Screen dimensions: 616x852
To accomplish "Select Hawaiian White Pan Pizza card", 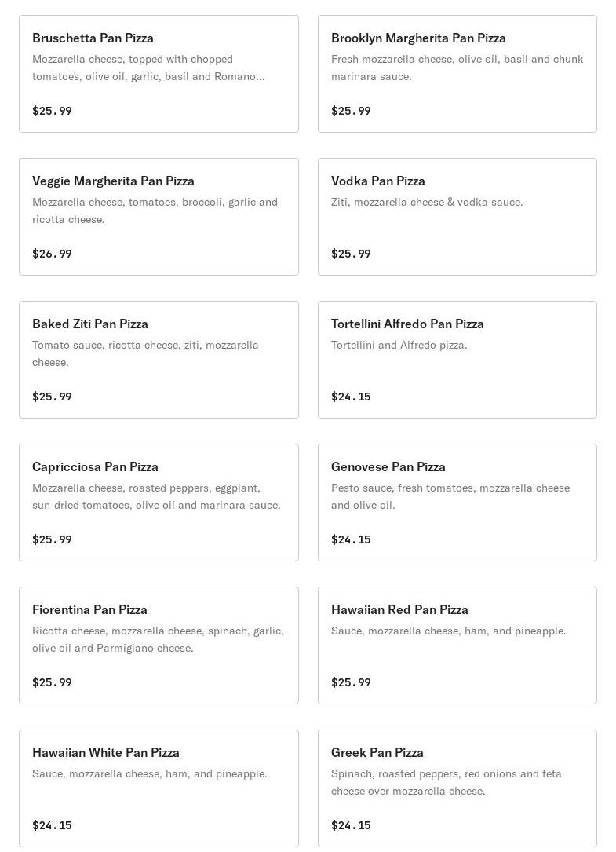I will tap(159, 788).
